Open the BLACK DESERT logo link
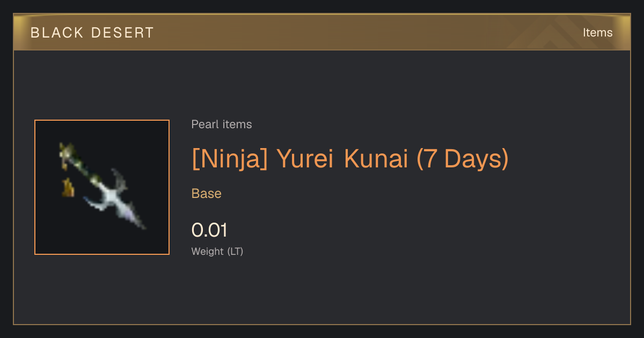 (92, 33)
